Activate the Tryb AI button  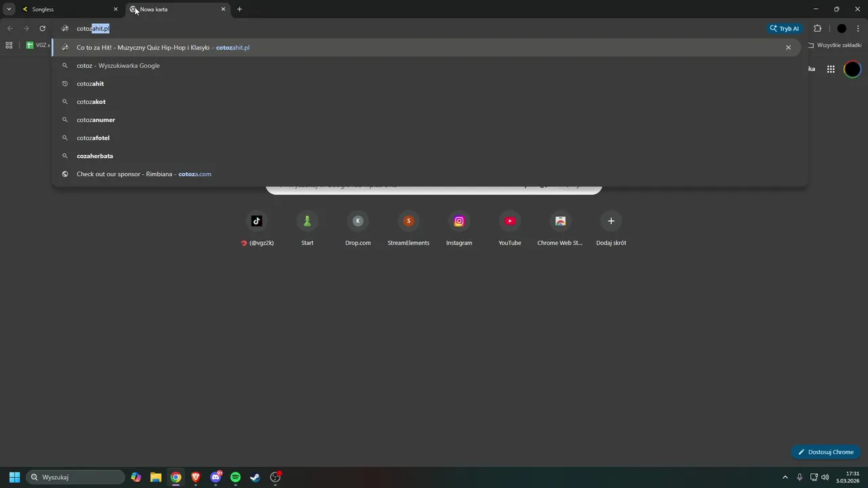pos(785,28)
